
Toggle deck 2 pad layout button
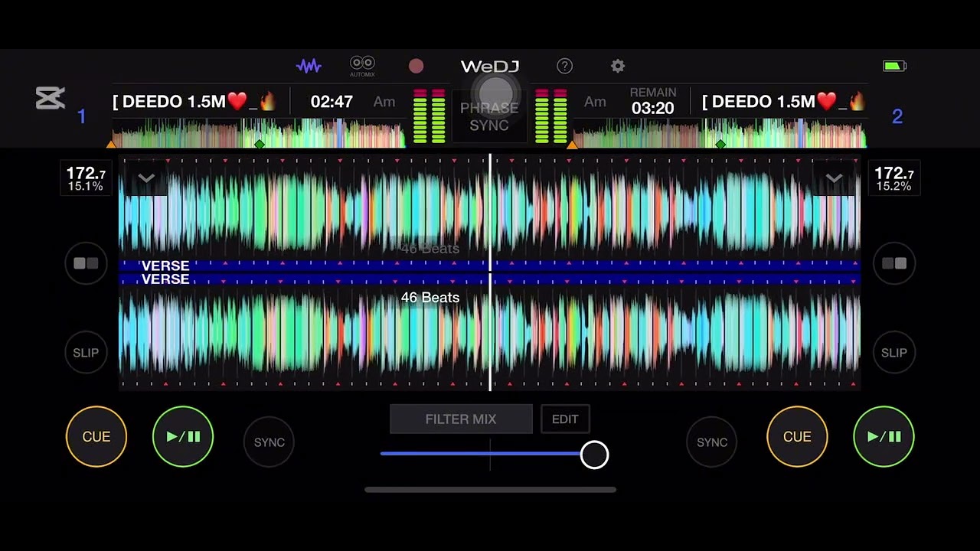point(894,263)
